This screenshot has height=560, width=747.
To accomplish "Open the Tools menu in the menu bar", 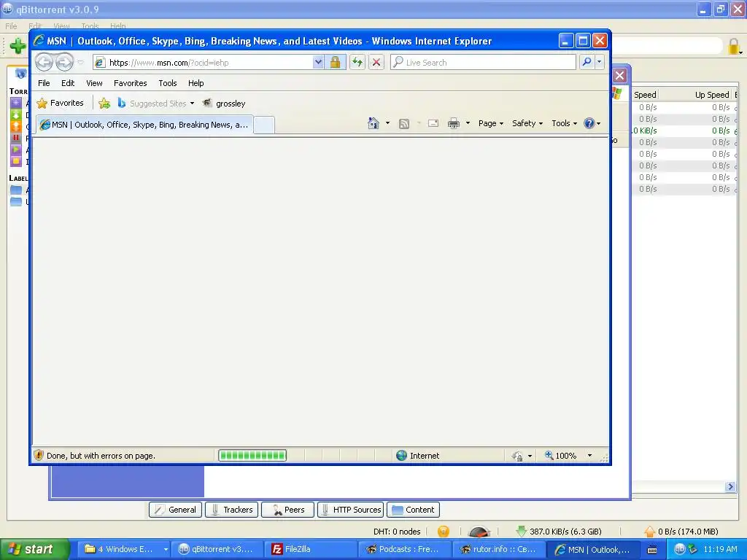I will click(168, 83).
